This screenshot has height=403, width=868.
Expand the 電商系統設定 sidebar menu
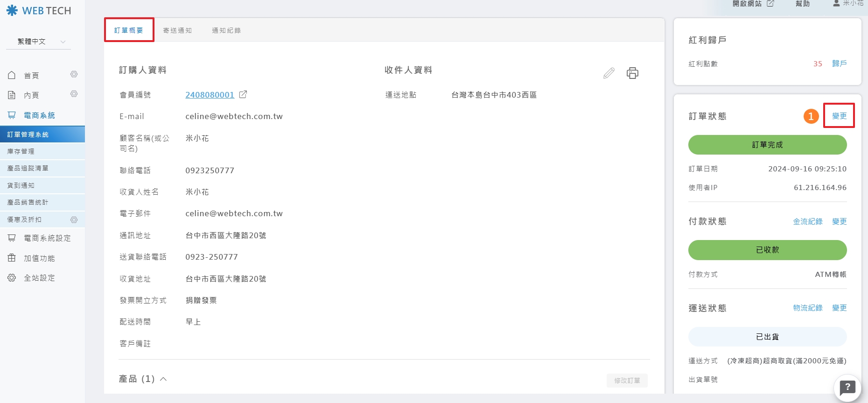pos(47,238)
